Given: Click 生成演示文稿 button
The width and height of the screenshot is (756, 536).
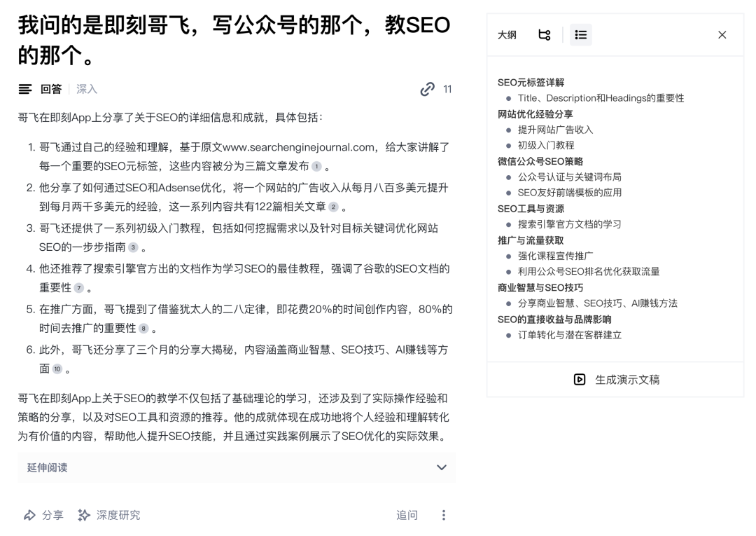Looking at the screenshot, I should (x=616, y=380).
